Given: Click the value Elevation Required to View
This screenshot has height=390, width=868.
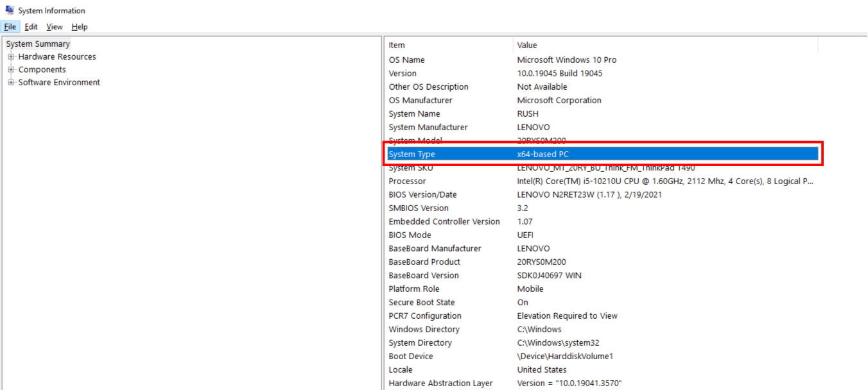Looking at the screenshot, I should (568, 316).
